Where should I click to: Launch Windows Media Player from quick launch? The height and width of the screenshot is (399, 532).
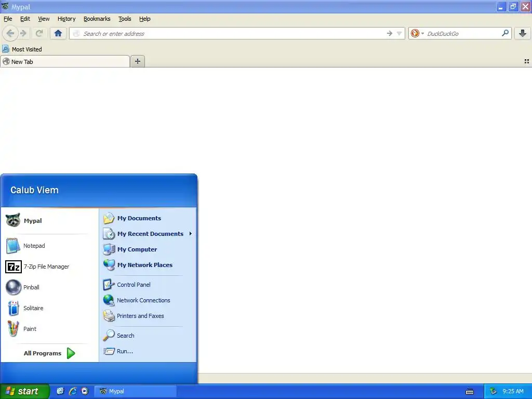tap(85, 391)
